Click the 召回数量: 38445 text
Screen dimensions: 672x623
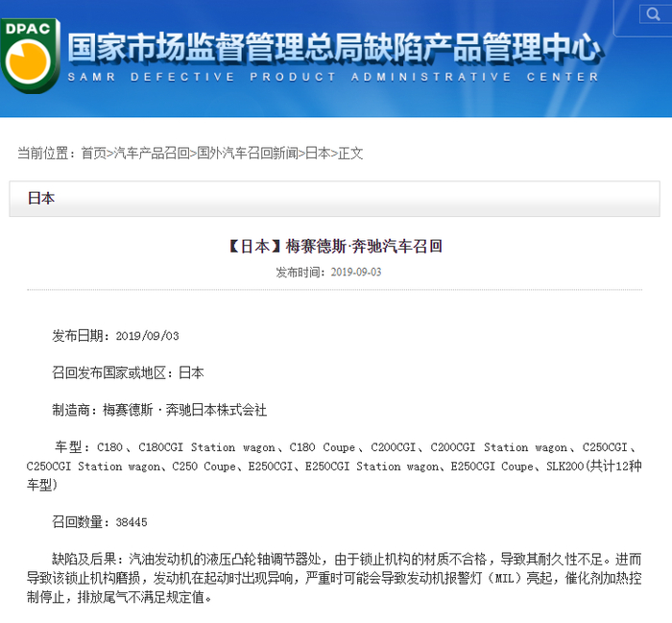click(x=100, y=522)
